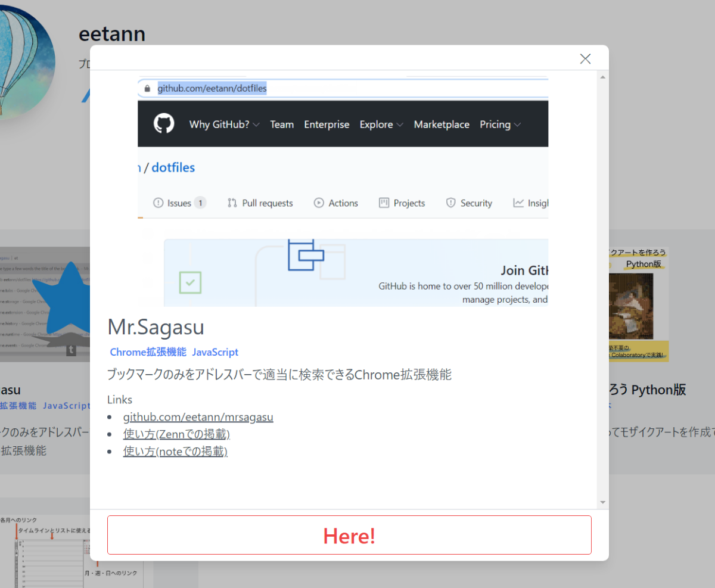Click the JavaScript tag on background card

(66, 406)
